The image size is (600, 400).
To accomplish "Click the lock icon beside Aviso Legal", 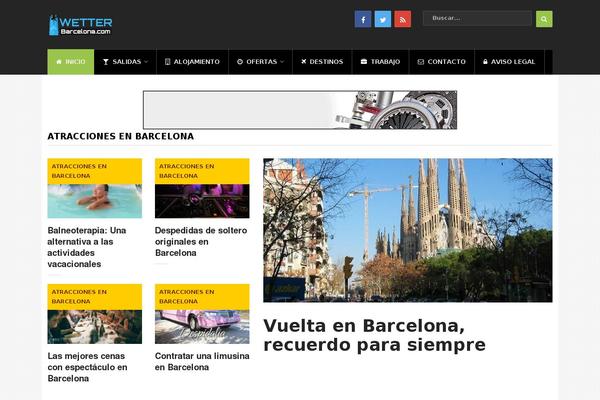I will pos(485,62).
